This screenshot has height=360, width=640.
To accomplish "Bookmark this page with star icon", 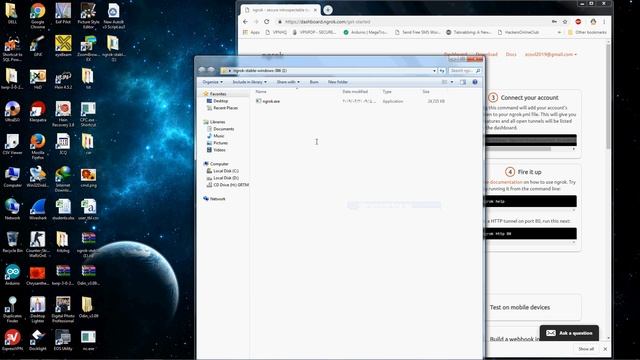I will (x=565, y=22).
